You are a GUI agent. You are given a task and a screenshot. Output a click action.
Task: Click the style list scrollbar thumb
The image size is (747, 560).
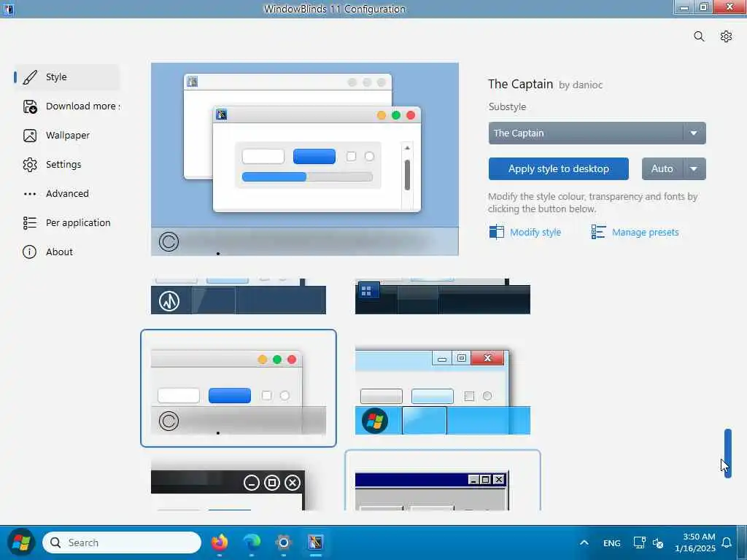727,454
